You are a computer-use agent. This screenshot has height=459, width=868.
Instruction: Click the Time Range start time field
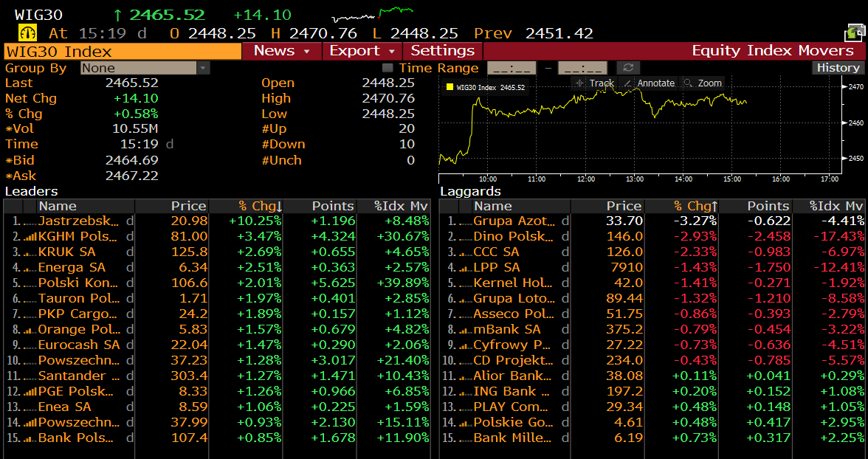point(512,68)
